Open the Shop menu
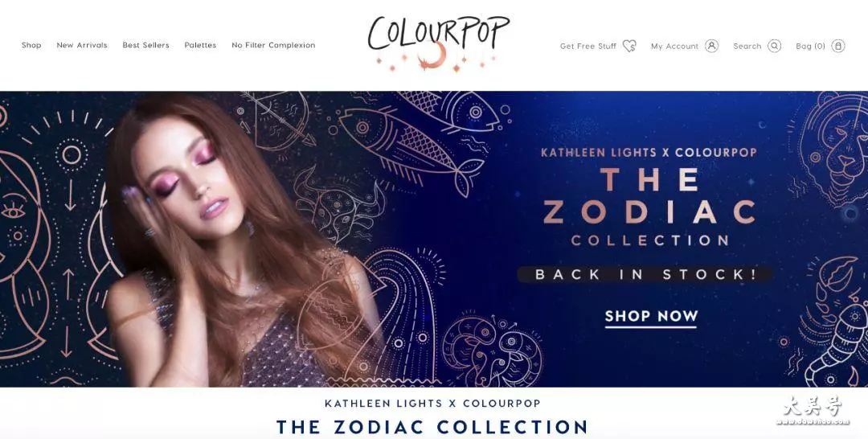Image resolution: width=868 pixels, height=439 pixels. (x=31, y=45)
